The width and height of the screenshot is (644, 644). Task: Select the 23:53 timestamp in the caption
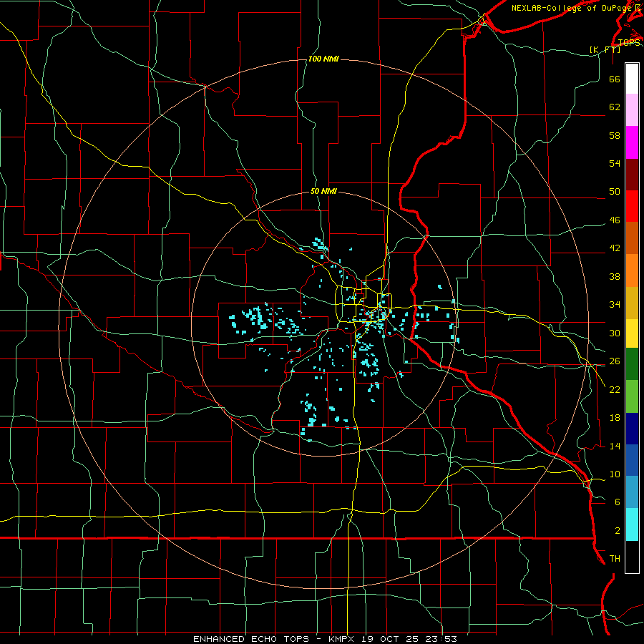[x=441, y=639]
